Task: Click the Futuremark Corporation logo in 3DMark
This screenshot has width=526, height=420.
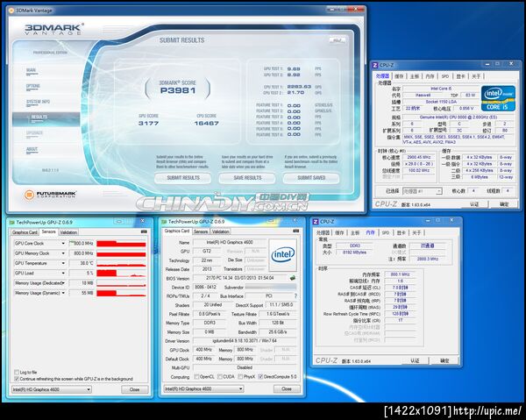Action: click(x=50, y=195)
